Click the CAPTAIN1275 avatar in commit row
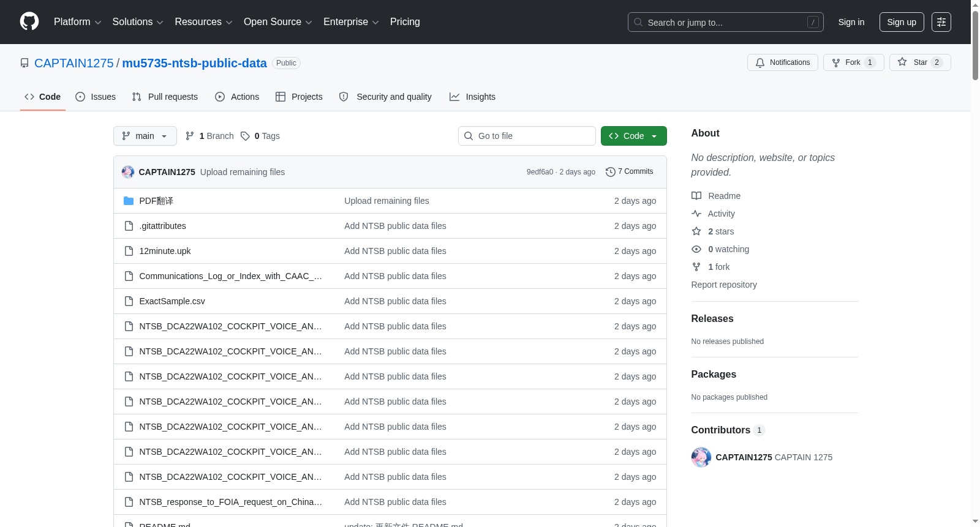 (x=128, y=172)
